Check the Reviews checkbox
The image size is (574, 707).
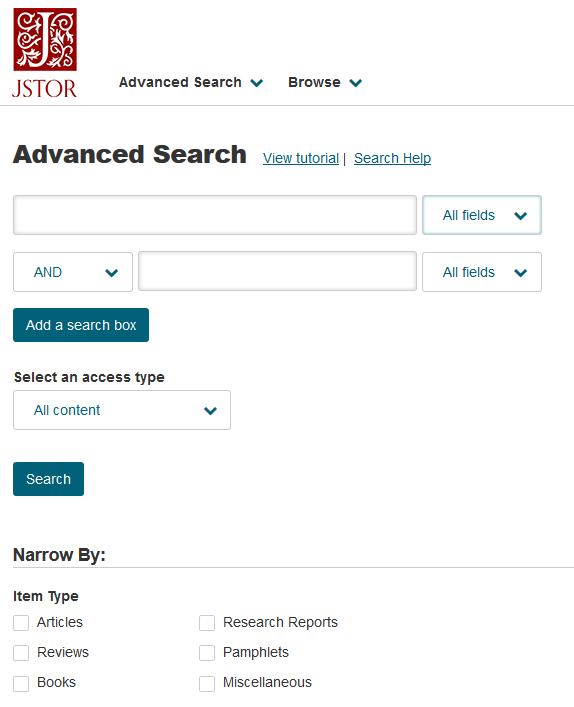[21, 653]
